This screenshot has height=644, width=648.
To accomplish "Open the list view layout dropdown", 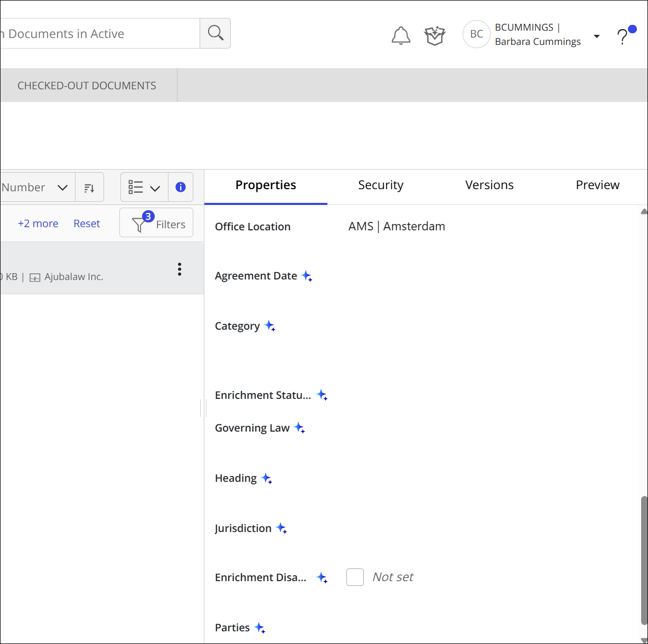I will (144, 187).
